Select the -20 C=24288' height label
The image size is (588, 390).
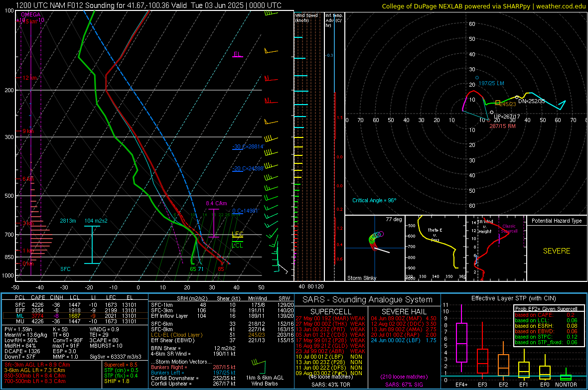tap(248, 168)
